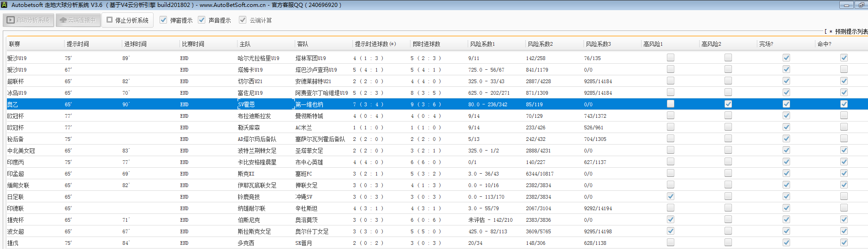Restore down the application window
Screen dimensions: 868x249
(x=861, y=5)
